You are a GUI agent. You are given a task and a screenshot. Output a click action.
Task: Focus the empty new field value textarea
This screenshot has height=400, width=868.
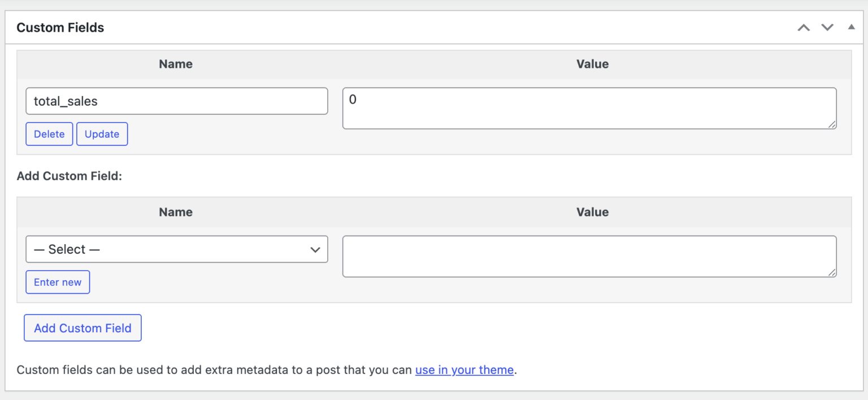pos(589,256)
